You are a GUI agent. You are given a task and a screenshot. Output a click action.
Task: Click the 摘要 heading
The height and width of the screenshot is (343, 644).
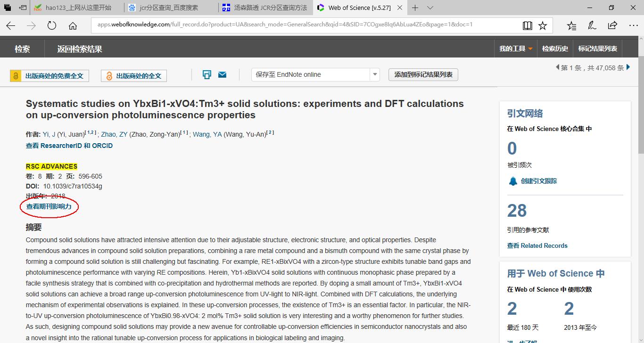coord(34,227)
